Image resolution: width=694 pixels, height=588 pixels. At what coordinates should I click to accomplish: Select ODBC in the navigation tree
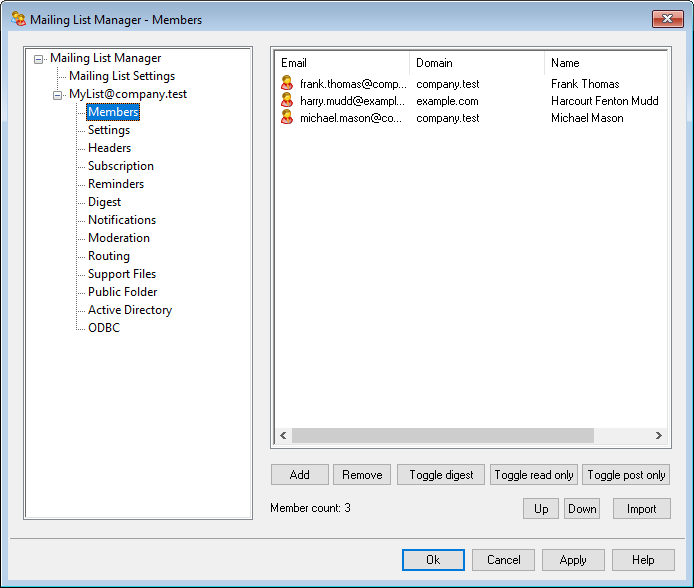(103, 328)
